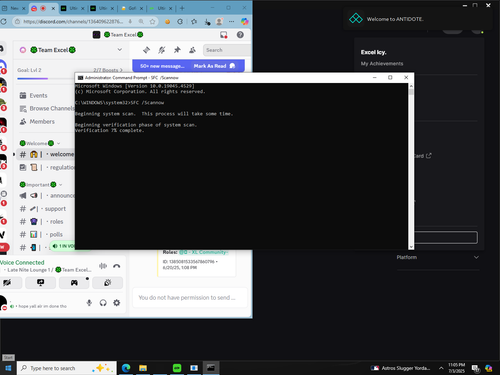500x375 pixels.
Task: Open Browse Channels
Action: (x=46, y=108)
